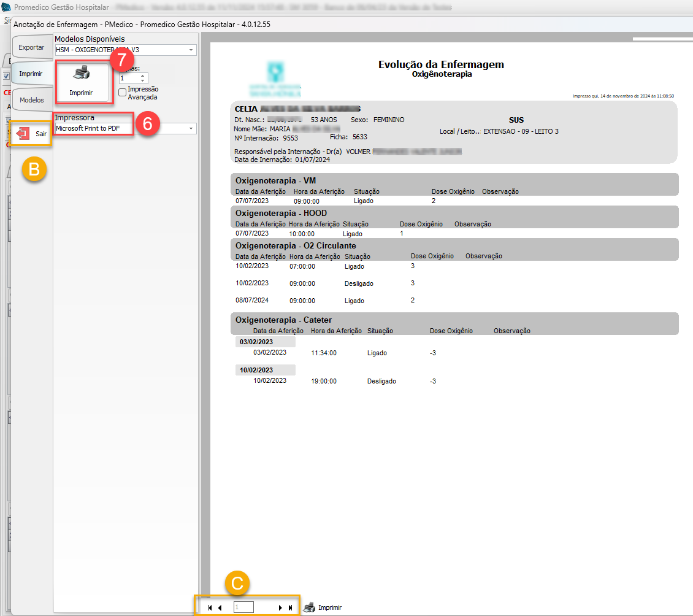This screenshot has height=616, width=693.
Task: Click the red Sair exit icon
Action: 23,133
